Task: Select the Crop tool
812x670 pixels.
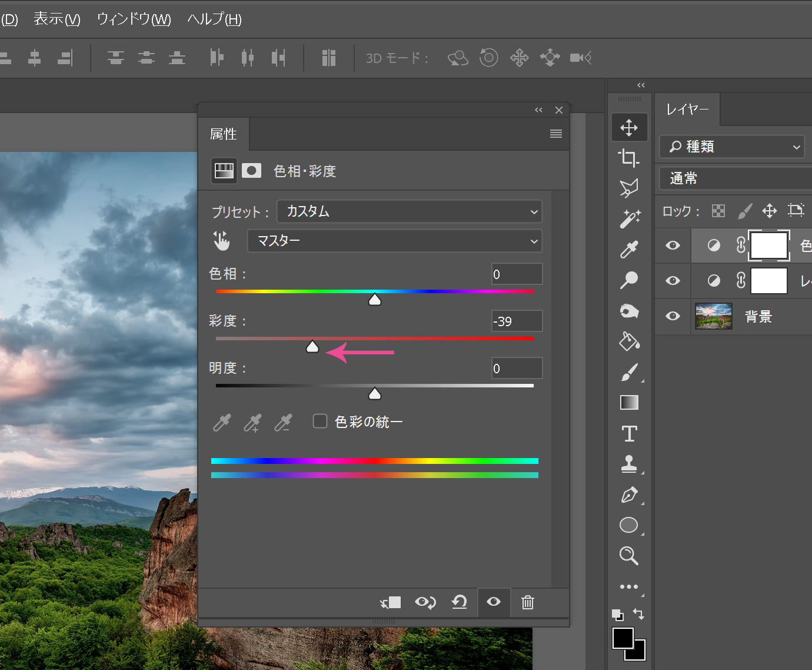Action: pyautogui.click(x=629, y=158)
